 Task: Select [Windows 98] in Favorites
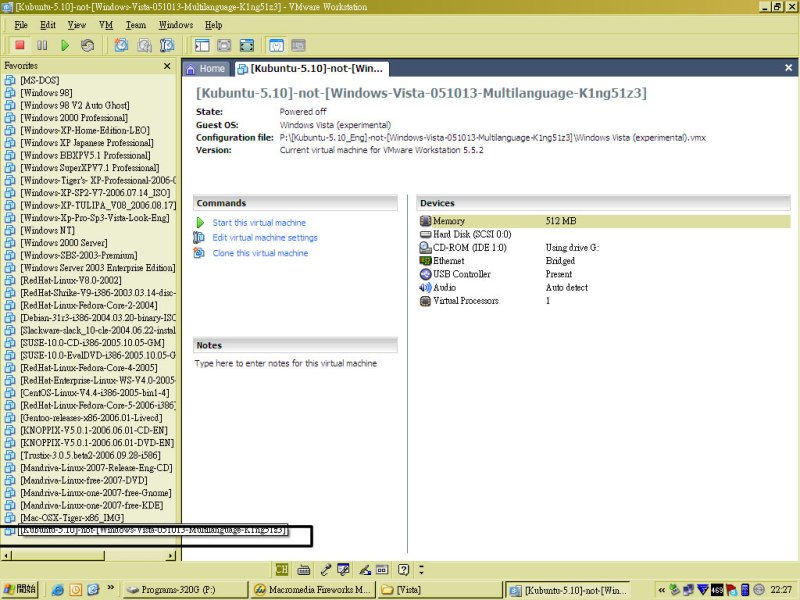point(46,93)
